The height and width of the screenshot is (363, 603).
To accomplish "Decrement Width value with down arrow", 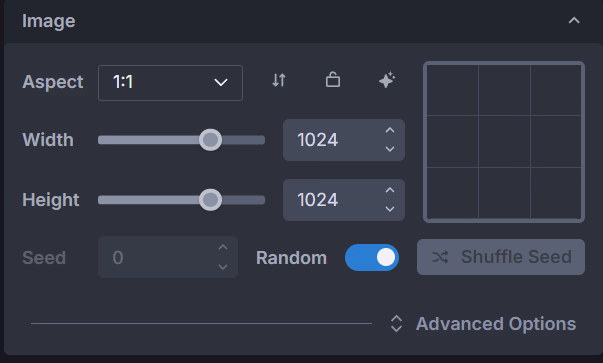I will [390, 149].
